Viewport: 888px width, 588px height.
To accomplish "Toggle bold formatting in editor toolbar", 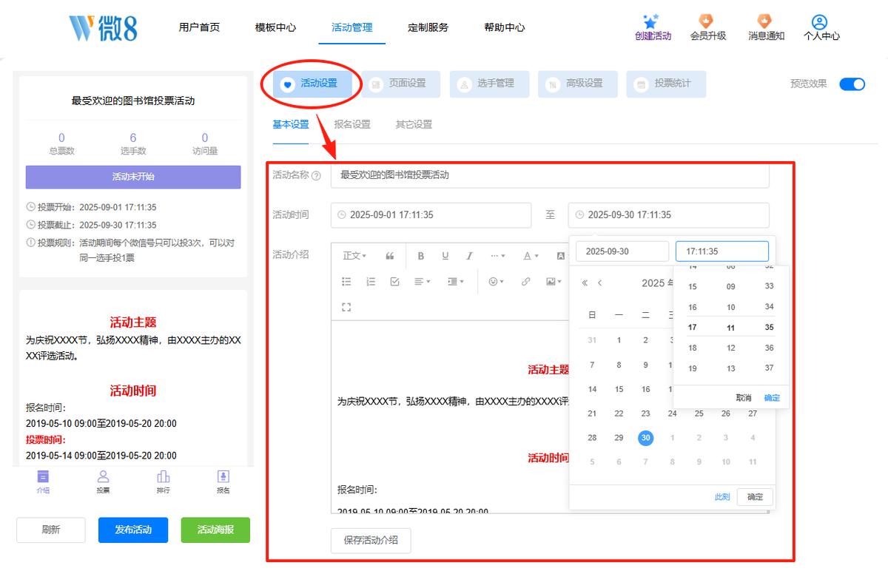I will click(420, 256).
